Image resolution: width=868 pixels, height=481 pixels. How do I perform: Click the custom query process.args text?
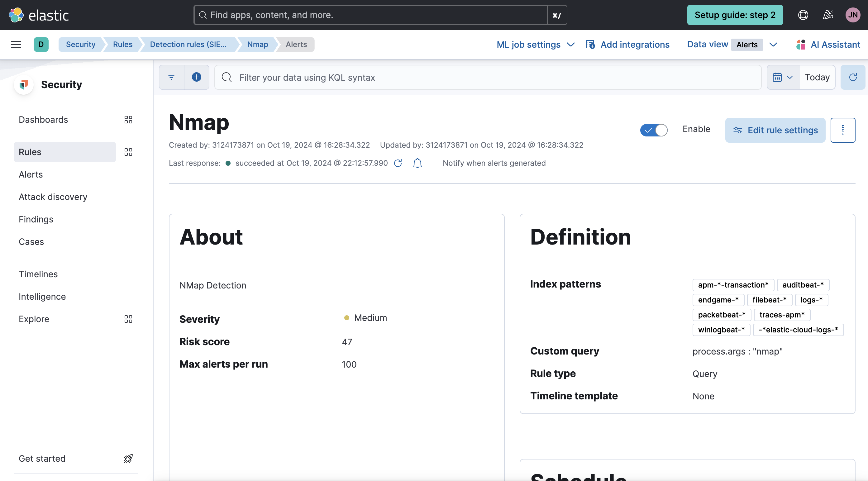[737, 351]
